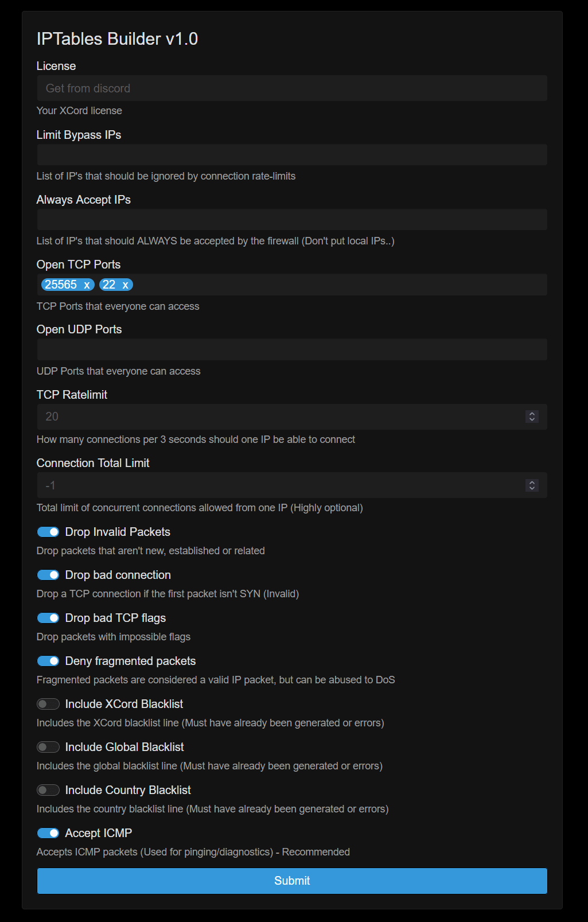588x922 pixels.
Task: Switch off the Accept ICMP toggle
Action: point(48,833)
